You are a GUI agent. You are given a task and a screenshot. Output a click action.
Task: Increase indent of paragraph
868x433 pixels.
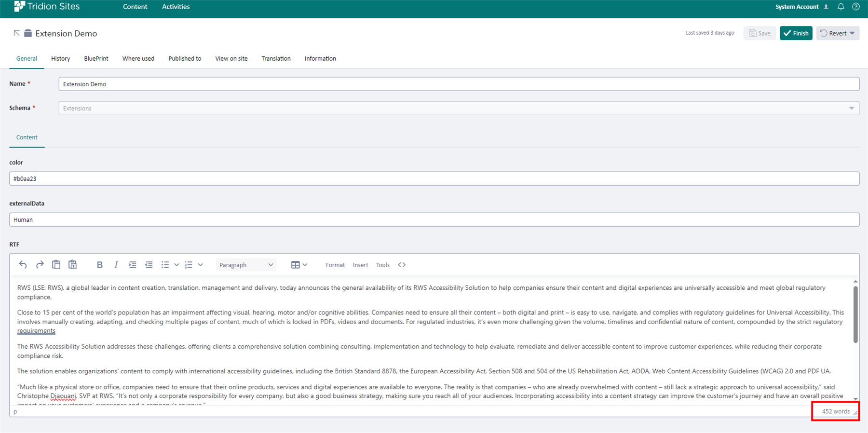pyautogui.click(x=133, y=265)
